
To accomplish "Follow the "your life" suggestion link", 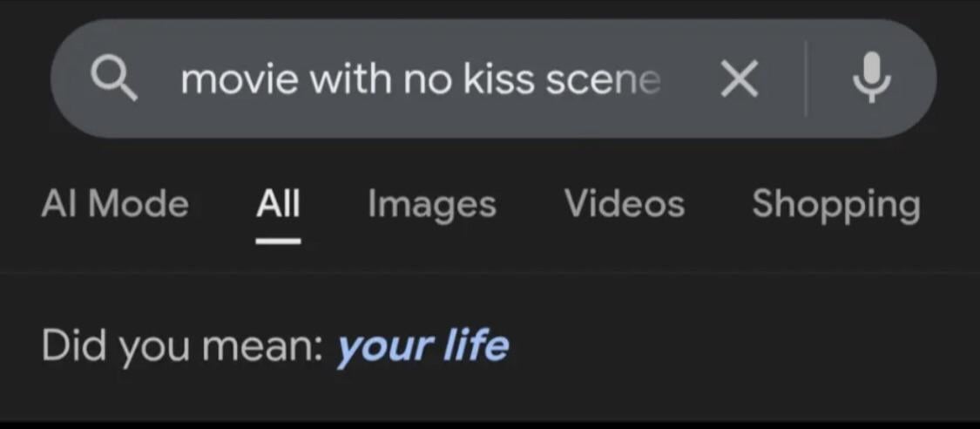I will pyautogui.click(x=422, y=345).
